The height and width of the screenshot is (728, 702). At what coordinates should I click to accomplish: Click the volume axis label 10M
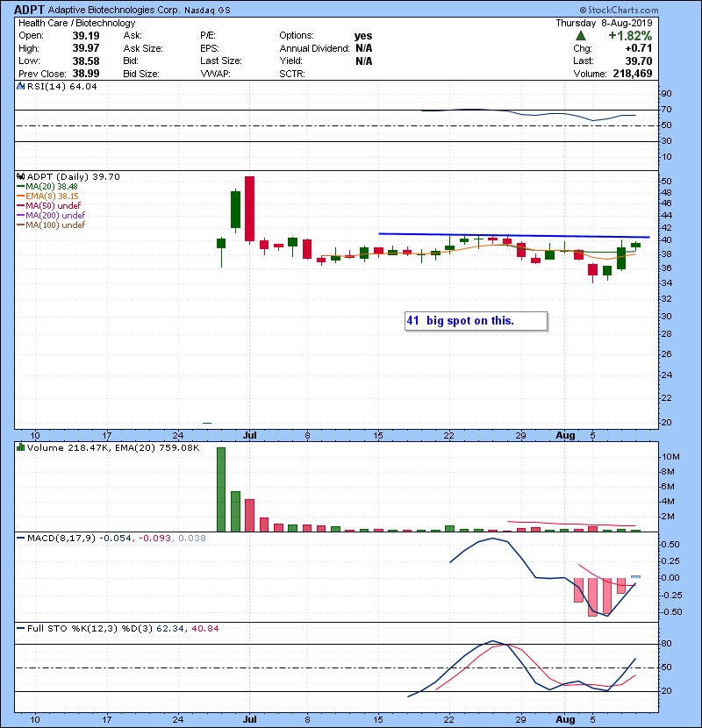pos(670,457)
